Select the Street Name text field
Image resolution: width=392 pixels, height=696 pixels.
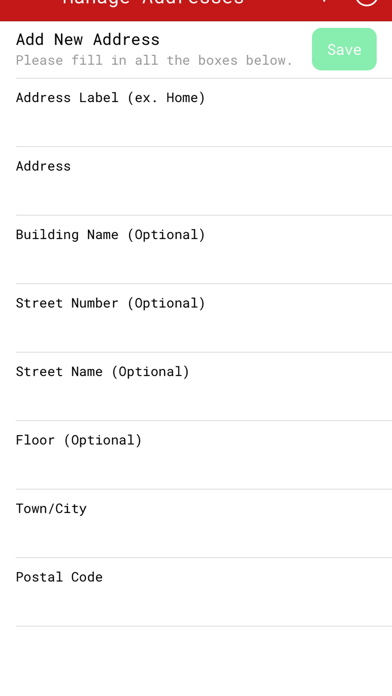coord(204,387)
